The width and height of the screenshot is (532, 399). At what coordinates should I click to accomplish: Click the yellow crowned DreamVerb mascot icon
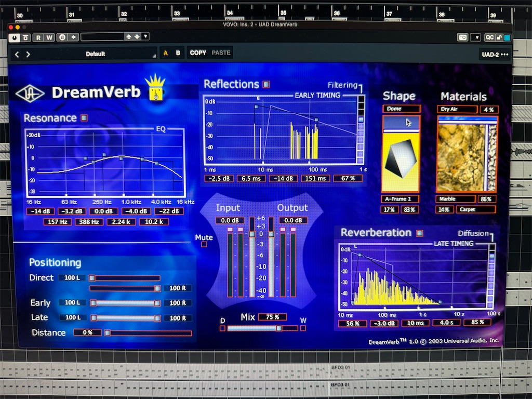point(156,87)
